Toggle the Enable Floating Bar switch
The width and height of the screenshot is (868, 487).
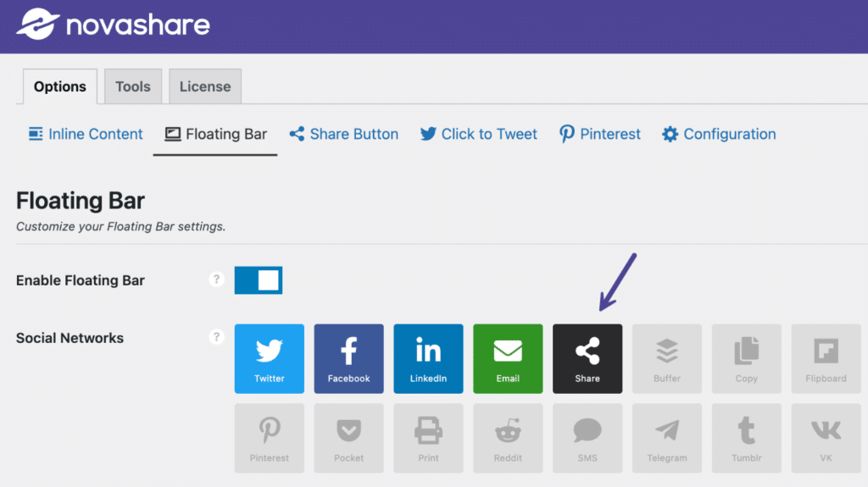tap(259, 280)
